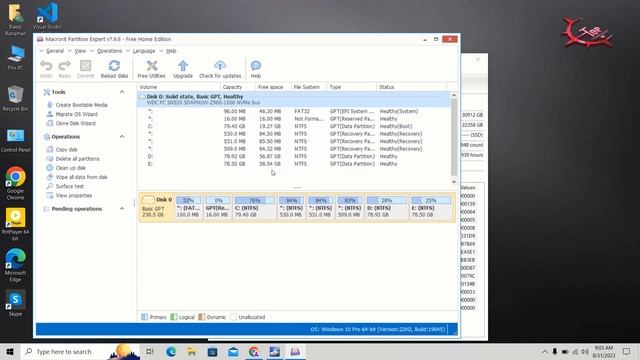Select 531.0 MB NTFS block in disk map

320,207
